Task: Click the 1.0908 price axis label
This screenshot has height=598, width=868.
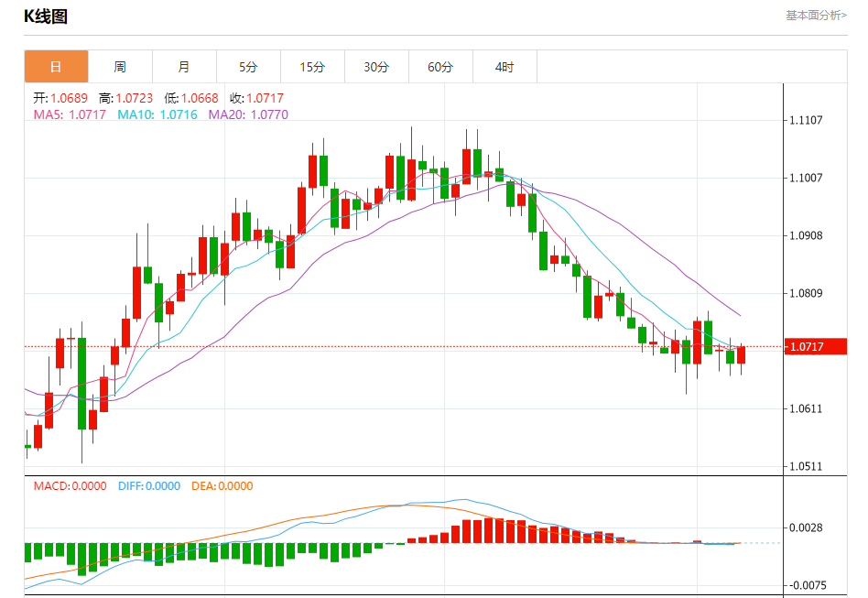Action: [806, 236]
